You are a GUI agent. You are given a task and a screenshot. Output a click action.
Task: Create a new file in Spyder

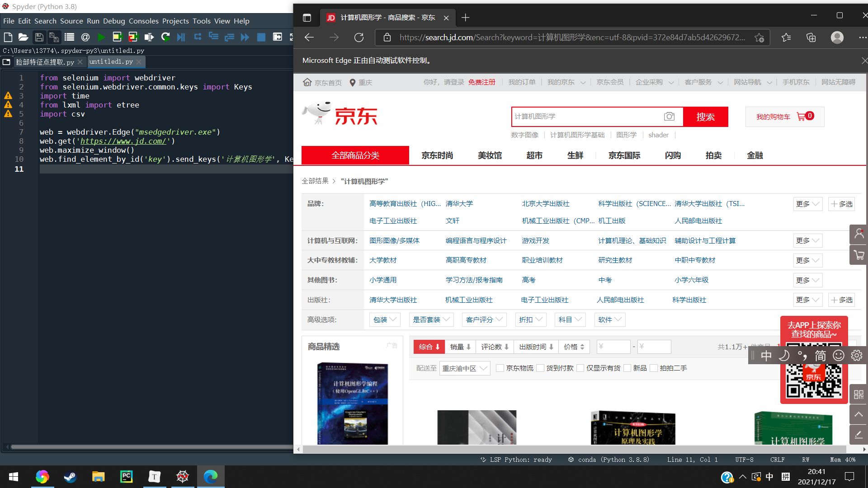click(x=8, y=37)
